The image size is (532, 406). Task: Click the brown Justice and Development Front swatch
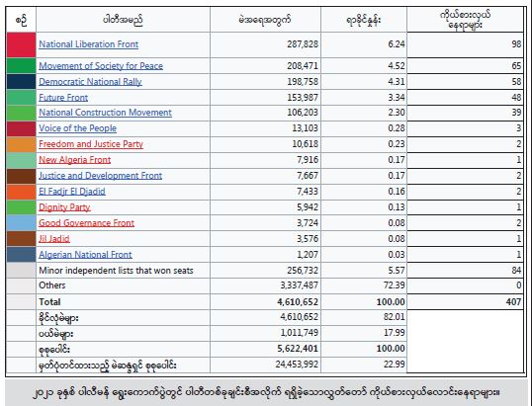click(21, 176)
